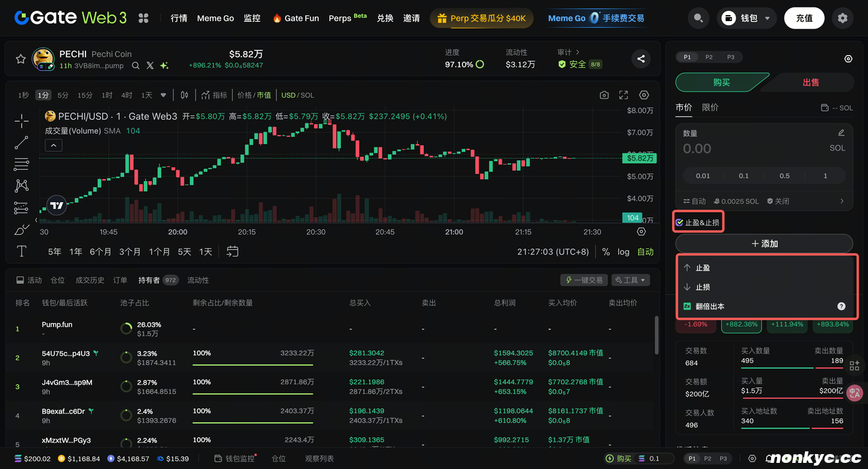Open the 指标 indicators menu
The height and width of the screenshot is (469, 868).
tap(214, 95)
